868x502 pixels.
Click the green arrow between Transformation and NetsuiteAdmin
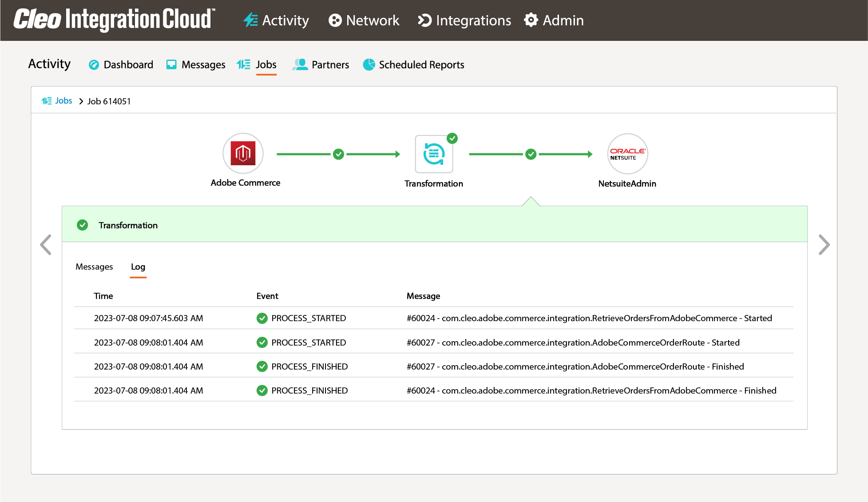[531, 154]
